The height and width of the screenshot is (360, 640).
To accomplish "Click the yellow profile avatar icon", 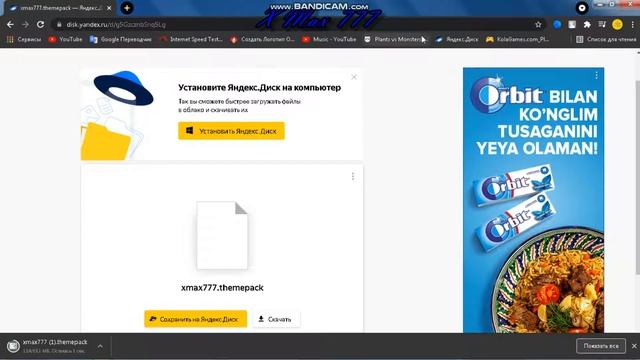I will 618,24.
